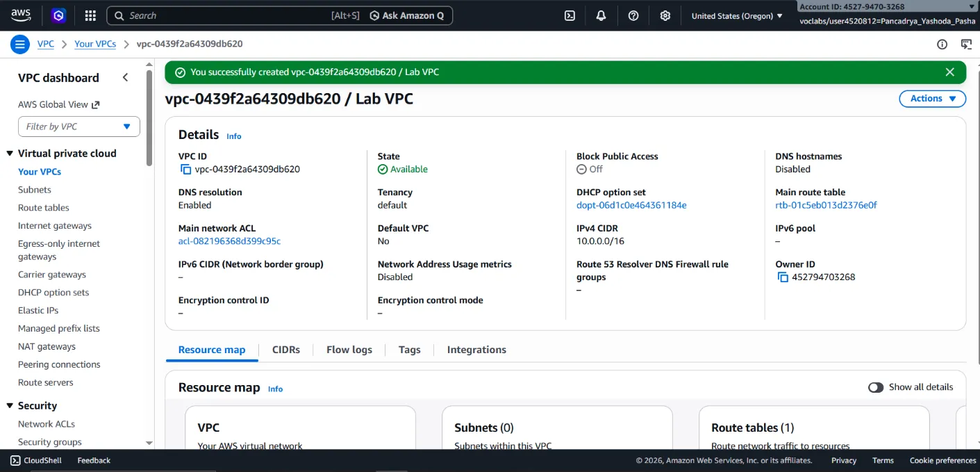Viewport: 980px width, 472px height.
Task: Toggle Show all details switch
Action: (876, 387)
